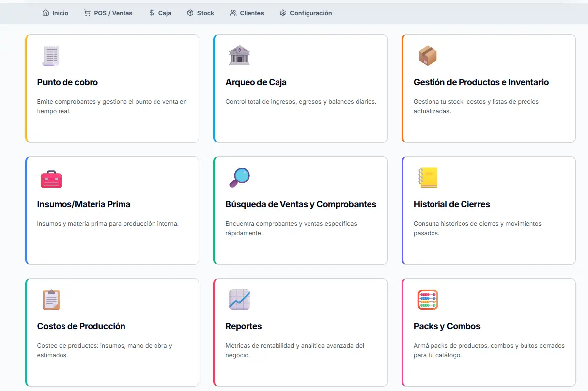Open the Punto de cobro title

pyautogui.click(x=67, y=82)
